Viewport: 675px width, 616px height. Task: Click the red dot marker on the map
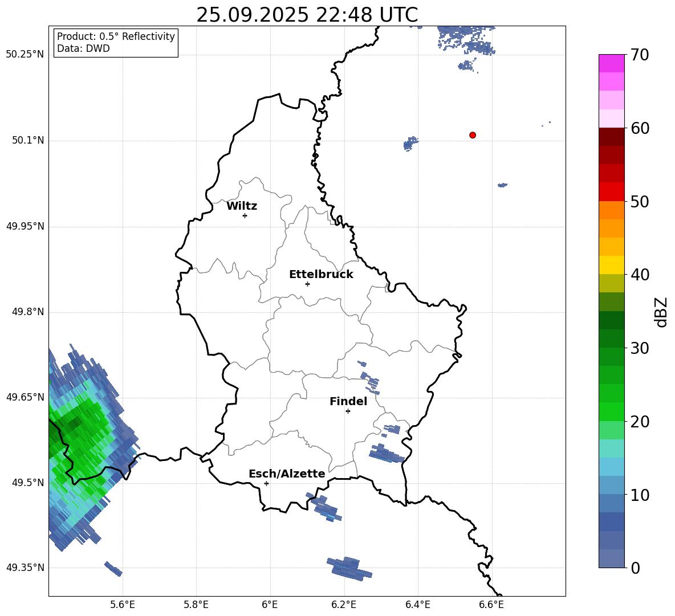coord(472,135)
